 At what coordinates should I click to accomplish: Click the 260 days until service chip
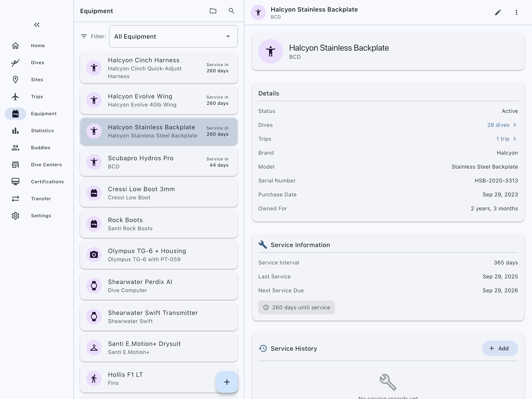tap(296, 307)
